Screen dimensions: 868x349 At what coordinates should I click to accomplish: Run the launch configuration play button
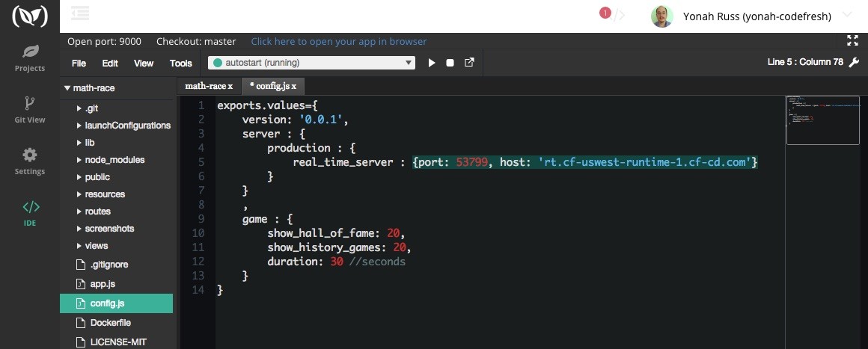coord(432,63)
